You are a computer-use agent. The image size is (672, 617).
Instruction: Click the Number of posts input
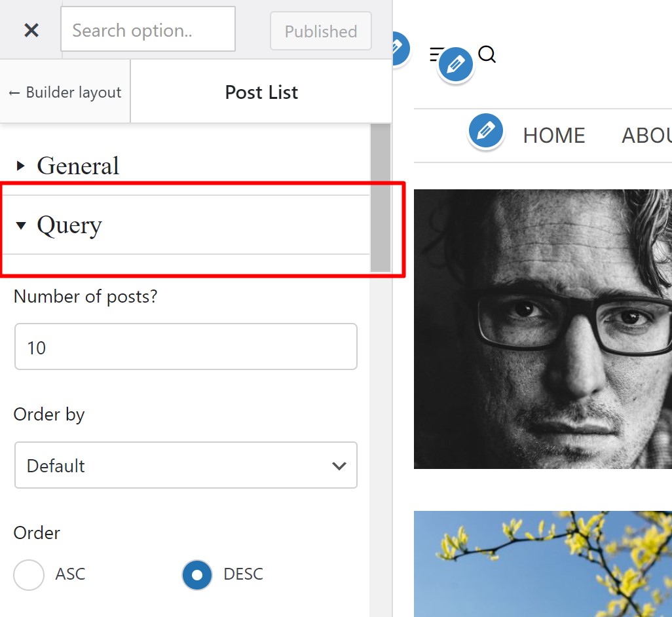186,346
